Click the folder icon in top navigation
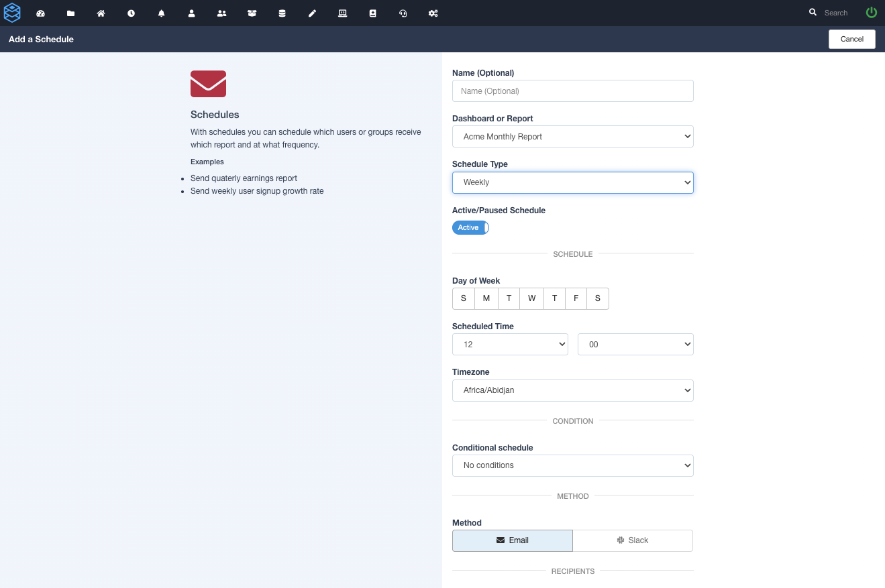 click(70, 13)
